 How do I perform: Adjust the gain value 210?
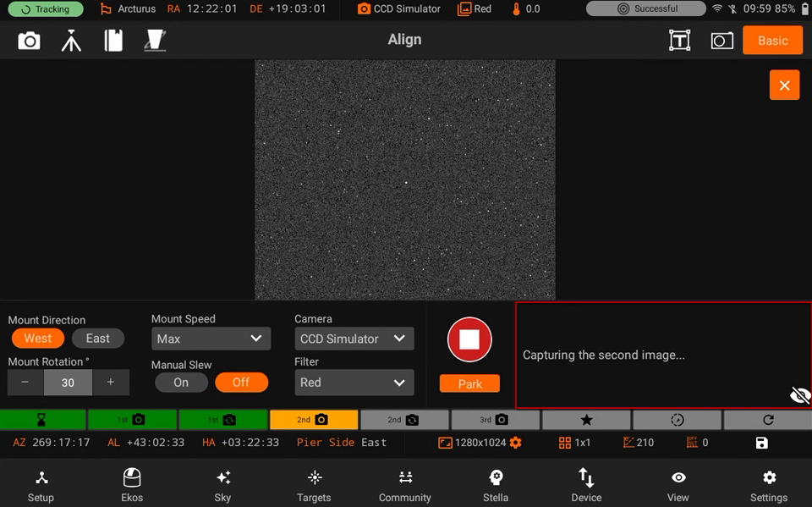pos(639,443)
